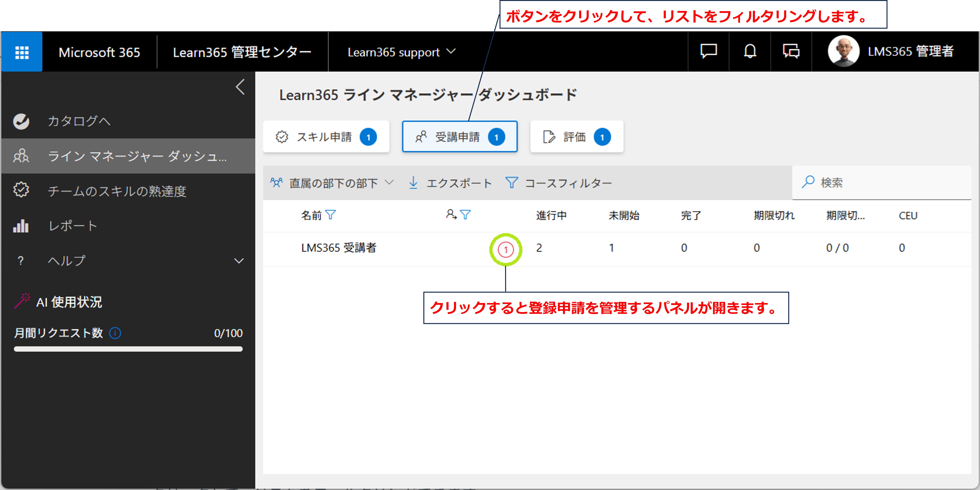980x490 pixels.
Task: Open the red enrollment request count badge
Action: pos(506,250)
